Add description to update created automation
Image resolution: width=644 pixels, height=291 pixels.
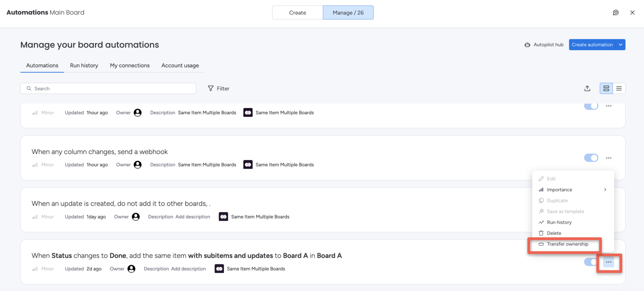pyautogui.click(x=193, y=217)
